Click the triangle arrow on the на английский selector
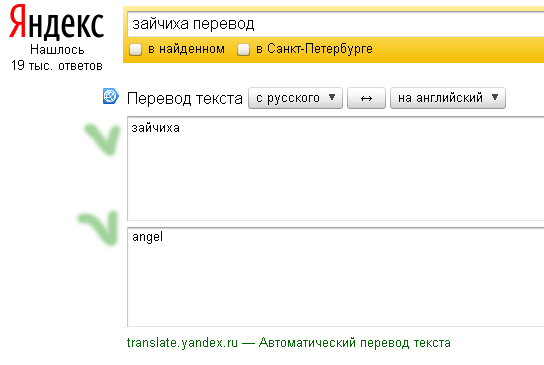This screenshot has width=544, height=365. [495, 97]
